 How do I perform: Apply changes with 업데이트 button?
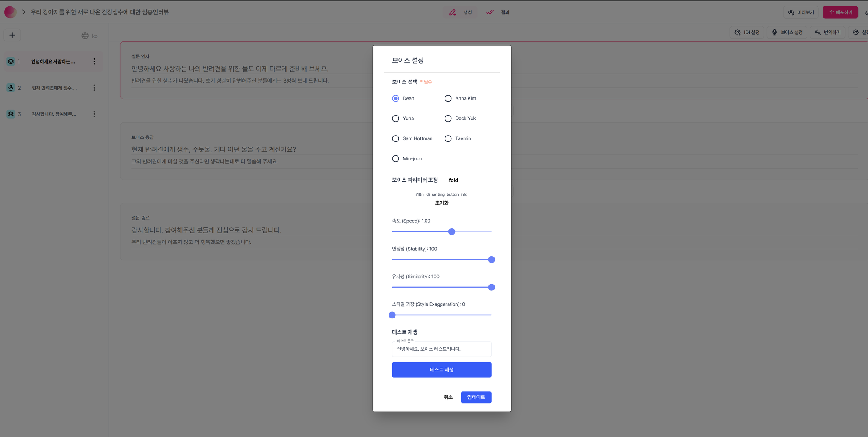476,397
